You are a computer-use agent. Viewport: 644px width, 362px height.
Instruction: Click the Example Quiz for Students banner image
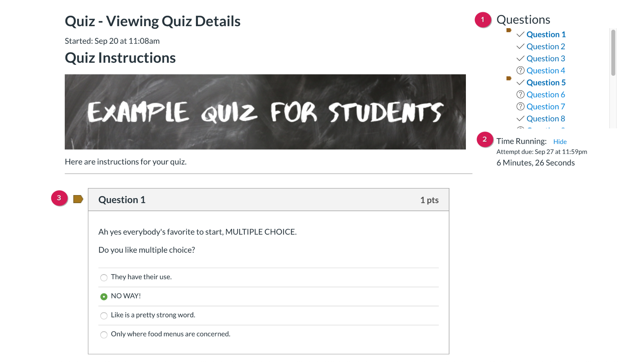[x=265, y=112]
